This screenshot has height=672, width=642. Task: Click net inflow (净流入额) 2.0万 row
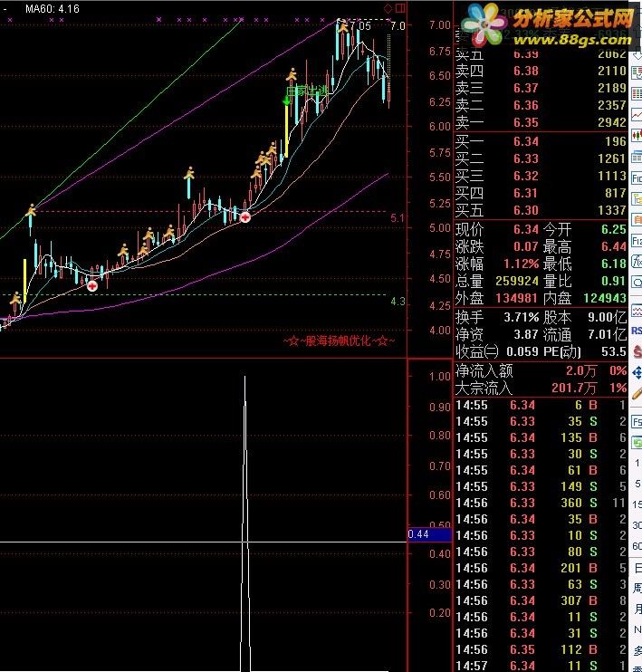pos(541,370)
